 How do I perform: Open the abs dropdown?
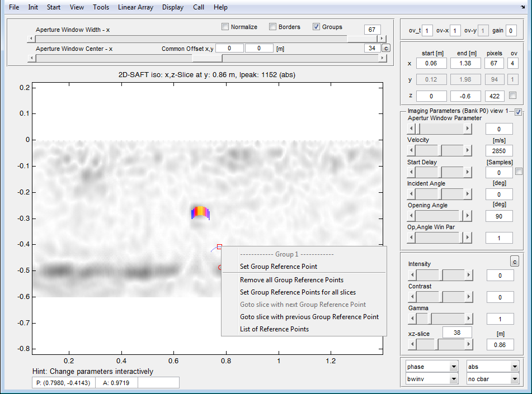click(x=493, y=367)
